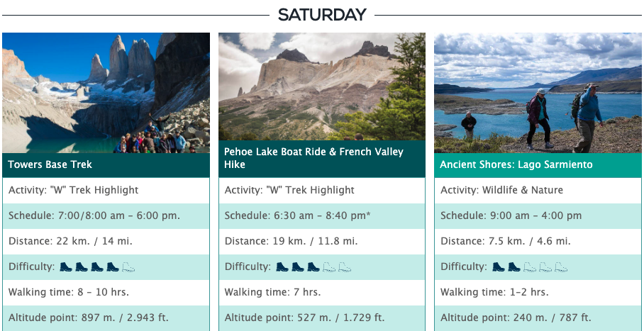
Task: Click first filled boot in Lago Sarmiento difficulty
Action: pos(498,267)
